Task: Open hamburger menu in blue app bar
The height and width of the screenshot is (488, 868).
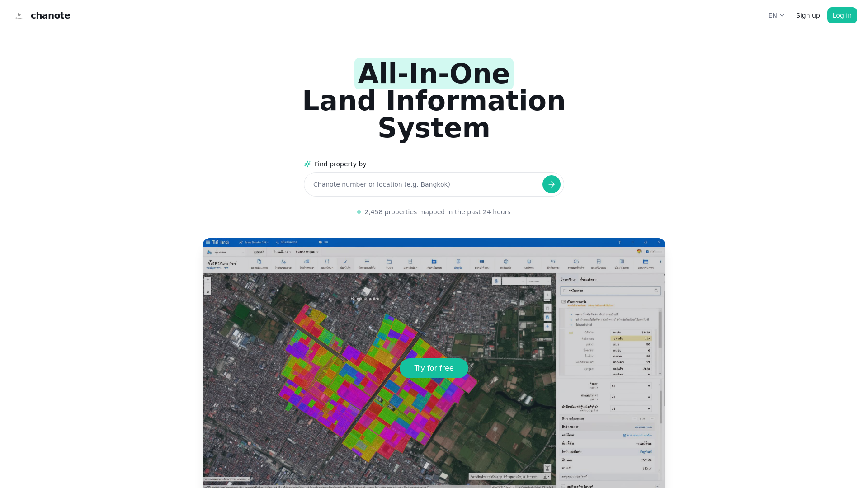Action: 208,242
